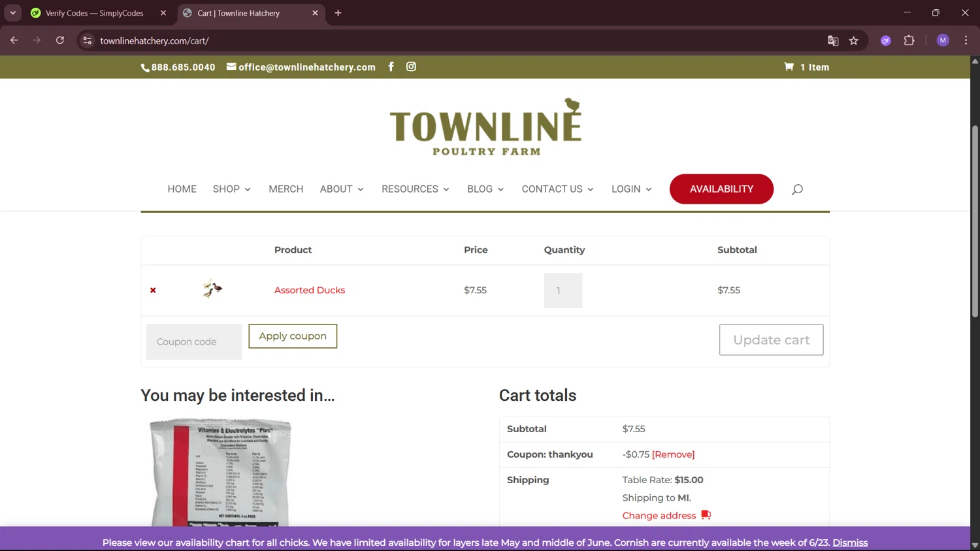Open the 1 Item cart link
This screenshot has height=551, width=980.
(x=806, y=67)
